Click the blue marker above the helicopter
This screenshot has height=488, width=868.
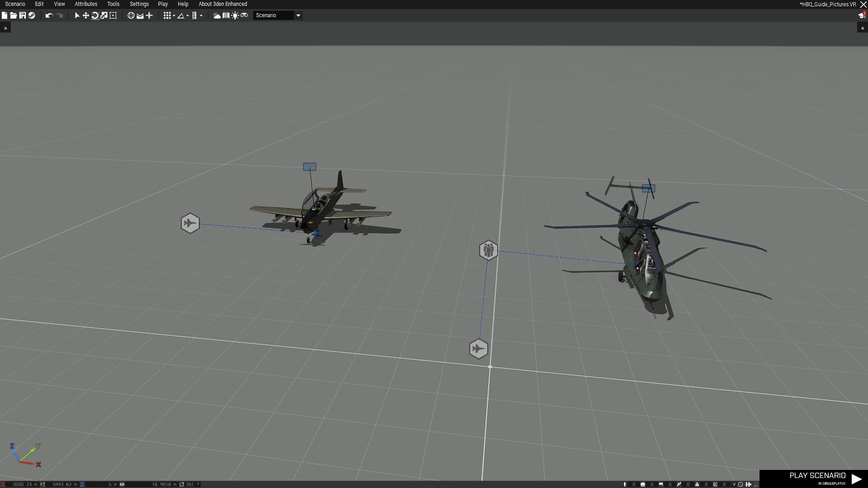(648, 188)
